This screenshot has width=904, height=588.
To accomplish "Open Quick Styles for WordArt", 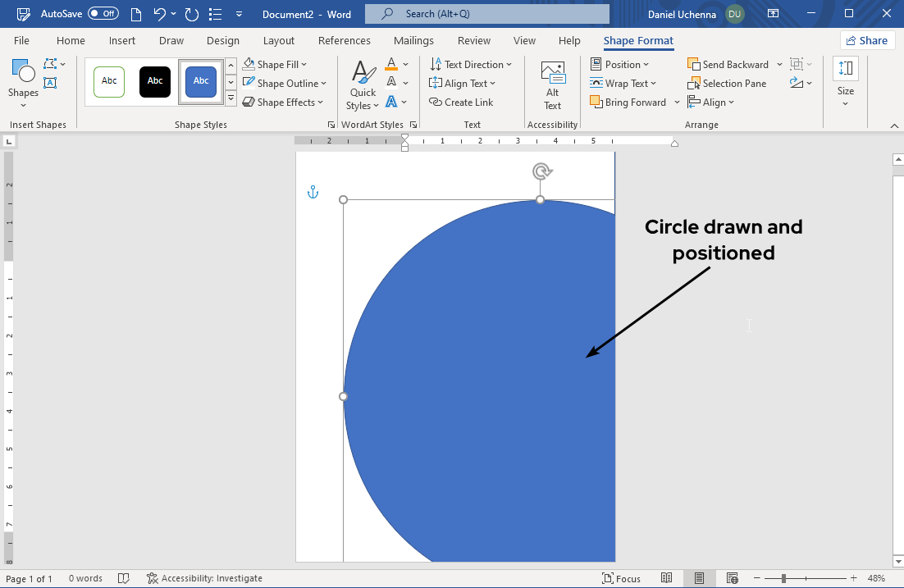I will (363, 86).
